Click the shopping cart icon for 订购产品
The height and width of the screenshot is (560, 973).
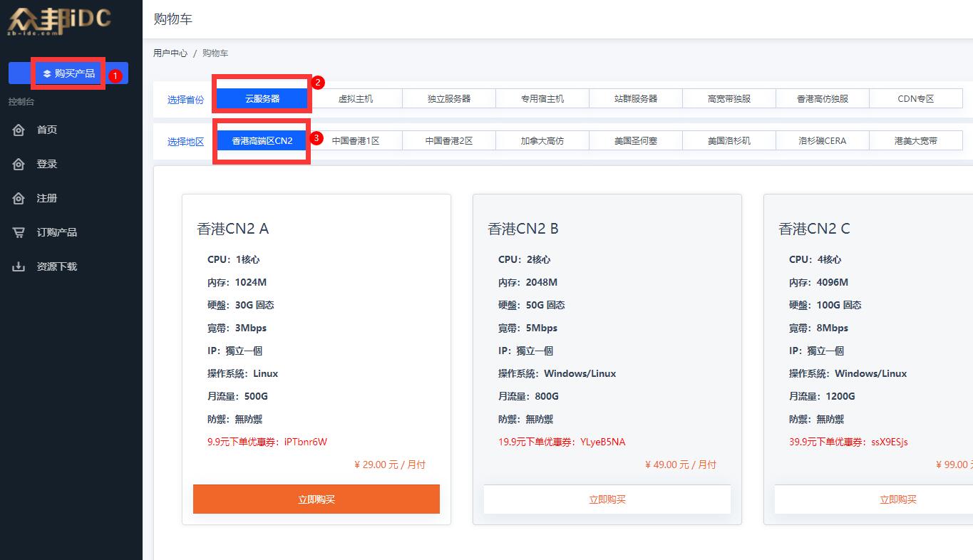19,232
